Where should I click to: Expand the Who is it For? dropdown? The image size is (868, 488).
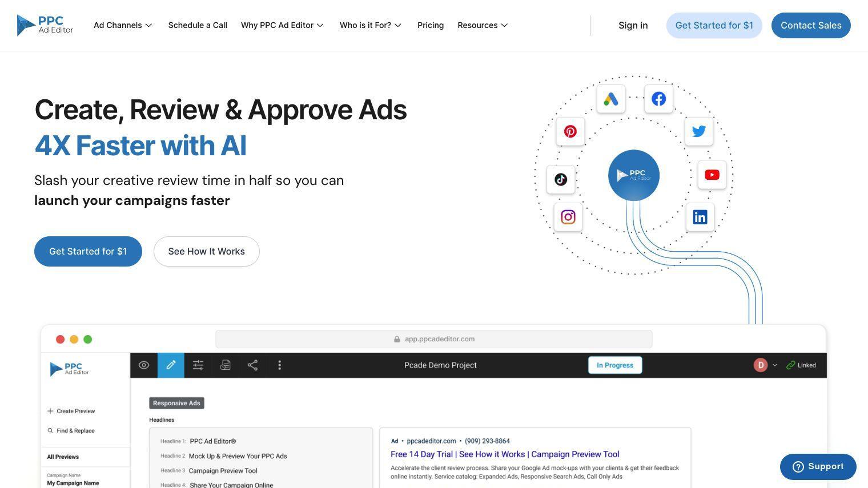coord(371,25)
